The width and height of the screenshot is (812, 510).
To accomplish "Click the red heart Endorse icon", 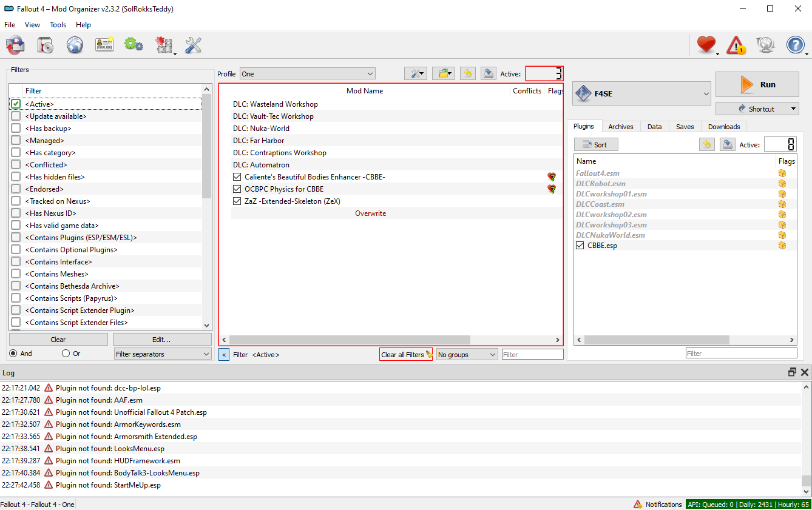I will pyautogui.click(x=706, y=45).
